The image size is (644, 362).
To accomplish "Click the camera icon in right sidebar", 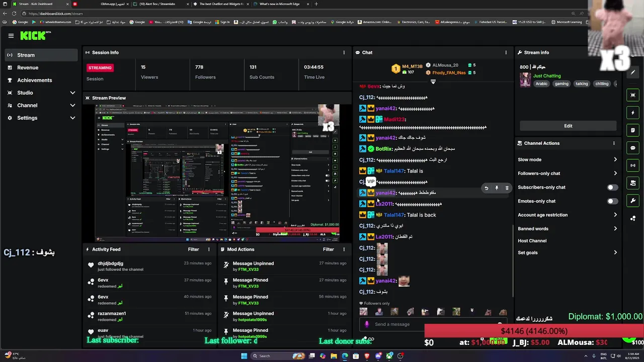I will 633,183.
